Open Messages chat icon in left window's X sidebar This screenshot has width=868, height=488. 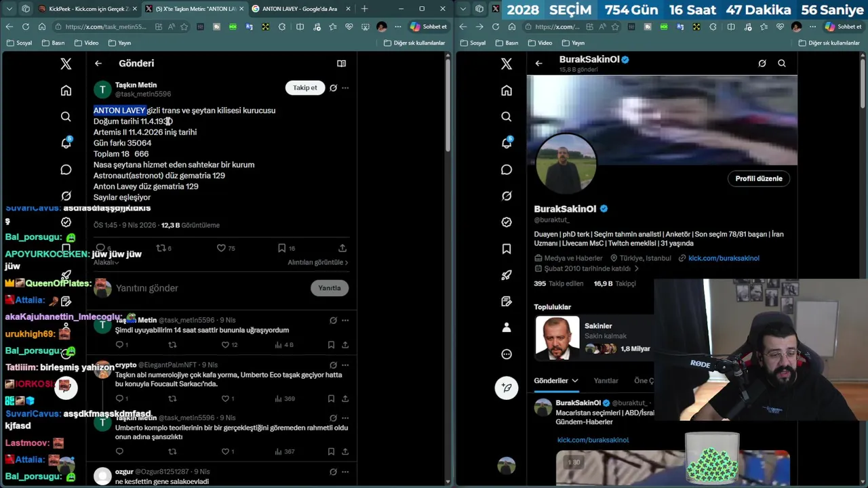pyautogui.click(x=66, y=169)
